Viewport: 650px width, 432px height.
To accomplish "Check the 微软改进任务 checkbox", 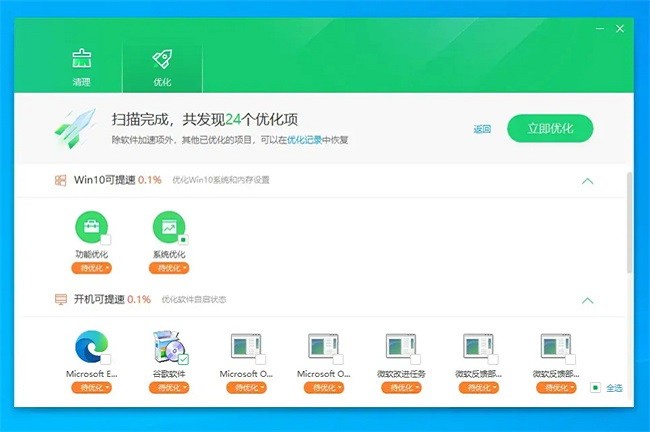I will pos(415,359).
